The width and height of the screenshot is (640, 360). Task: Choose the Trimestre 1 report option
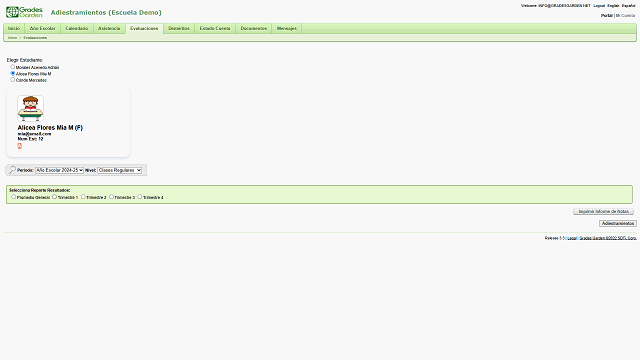point(54,197)
